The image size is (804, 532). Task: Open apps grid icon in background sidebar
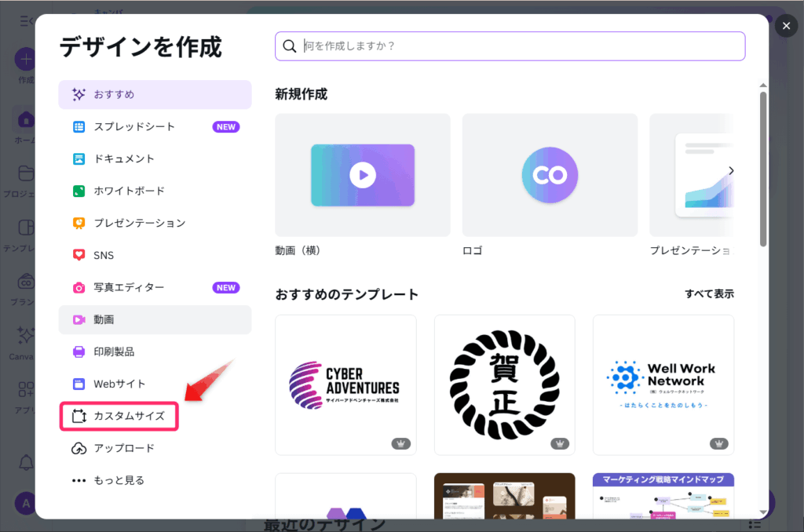click(x=26, y=389)
